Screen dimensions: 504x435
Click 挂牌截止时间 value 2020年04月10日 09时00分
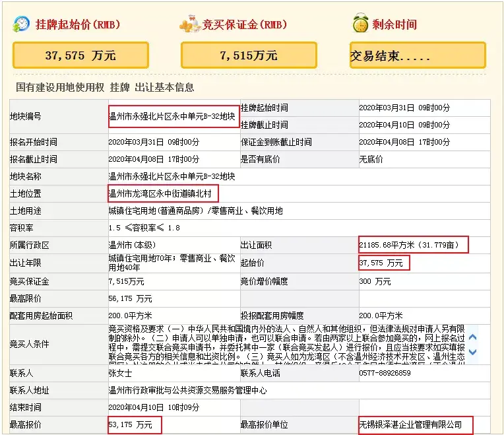click(404, 125)
